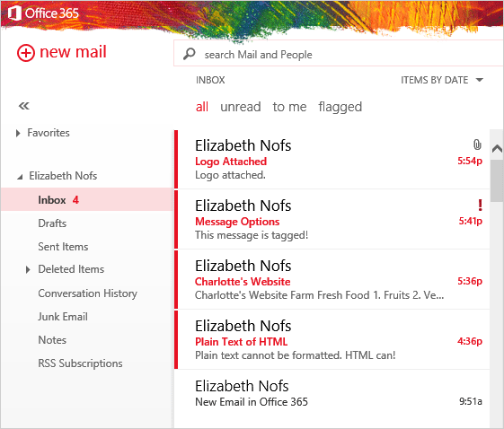Viewport: 504px width, 429px height.
Task: Expand the Favorites folder group
Action: [18, 133]
